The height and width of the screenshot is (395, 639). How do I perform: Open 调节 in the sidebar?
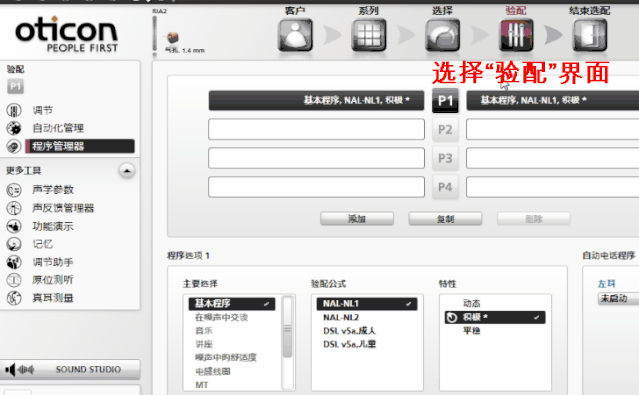42,110
